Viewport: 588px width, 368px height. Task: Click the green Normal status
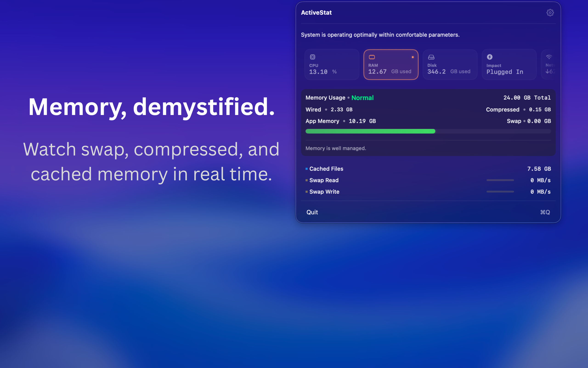pos(362,98)
